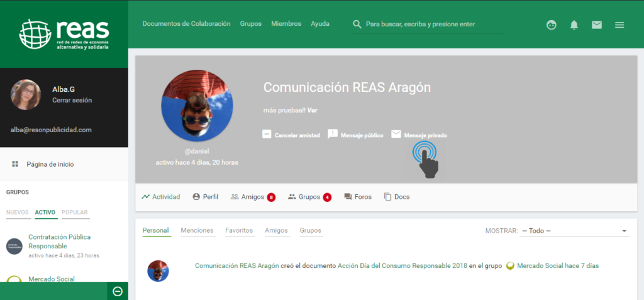Open the notifications bell icon
This screenshot has width=644, height=300.
coord(574,25)
